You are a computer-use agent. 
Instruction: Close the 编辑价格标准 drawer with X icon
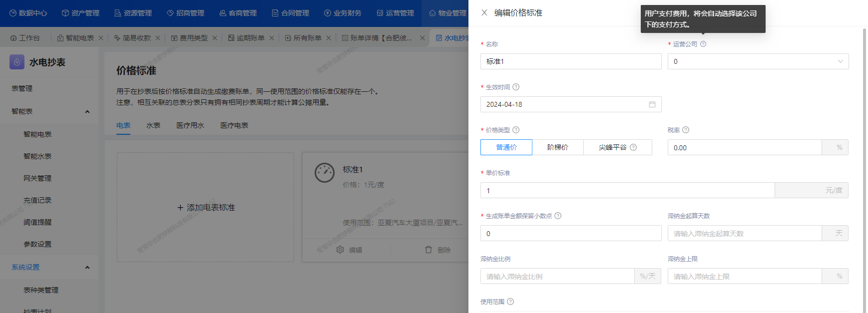(x=484, y=12)
